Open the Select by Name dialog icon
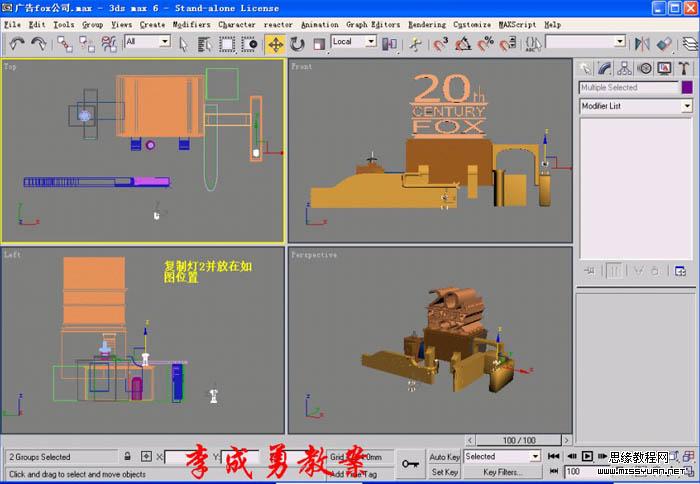700x484 pixels. (x=204, y=44)
